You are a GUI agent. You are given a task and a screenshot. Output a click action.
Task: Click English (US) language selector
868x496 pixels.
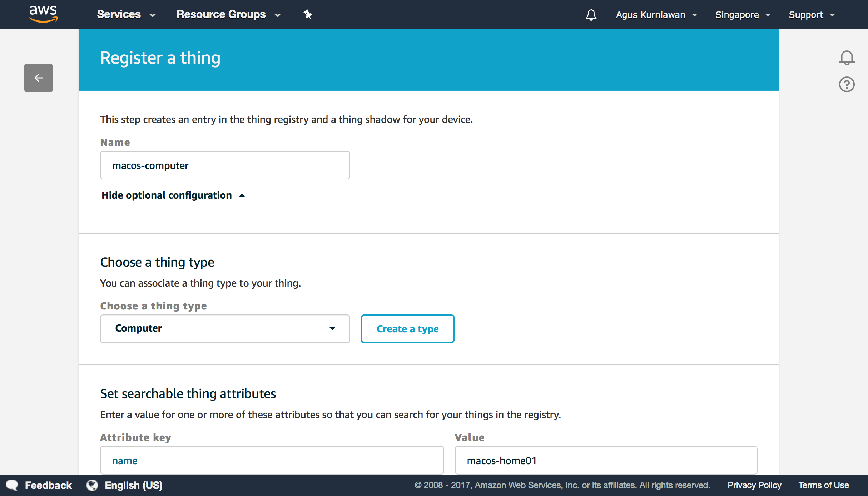pos(134,485)
